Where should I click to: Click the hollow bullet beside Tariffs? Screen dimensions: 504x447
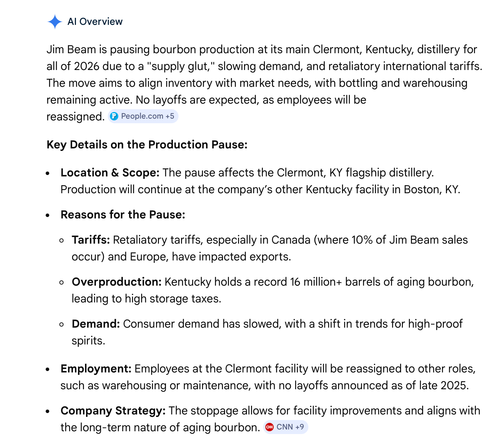[x=62, y=240]
